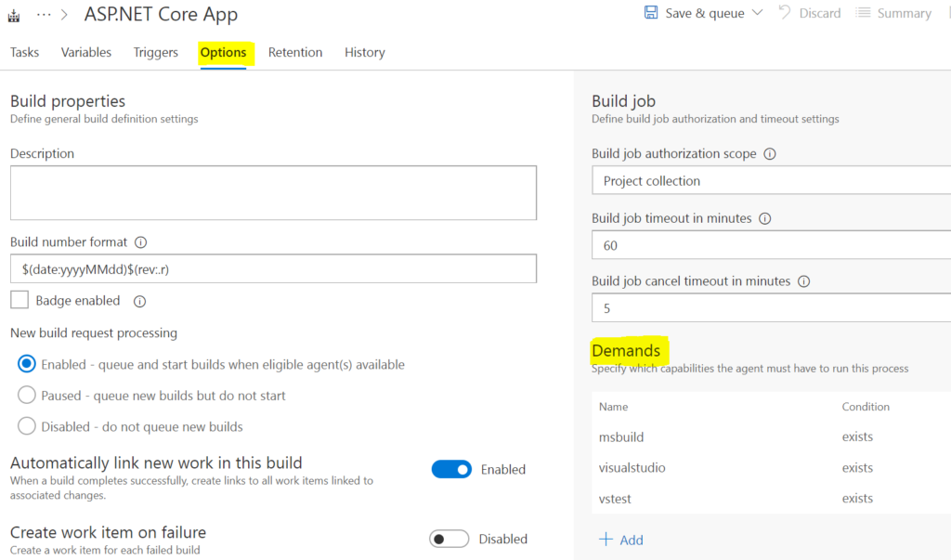
Task: Select the Paused build request processing option
Action: [x=29, y=396]
